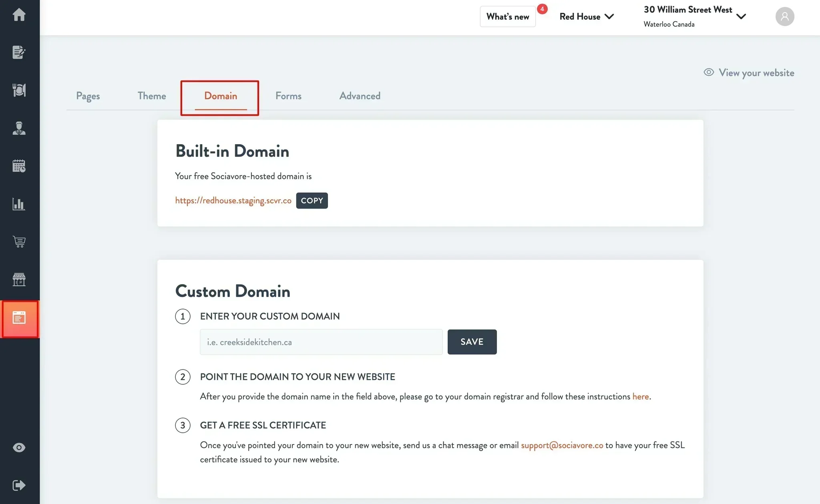Click 'GET A FREE SSL CERTIFICATE' label
This screenshot has height=504, width=820.
click(263, 425)
